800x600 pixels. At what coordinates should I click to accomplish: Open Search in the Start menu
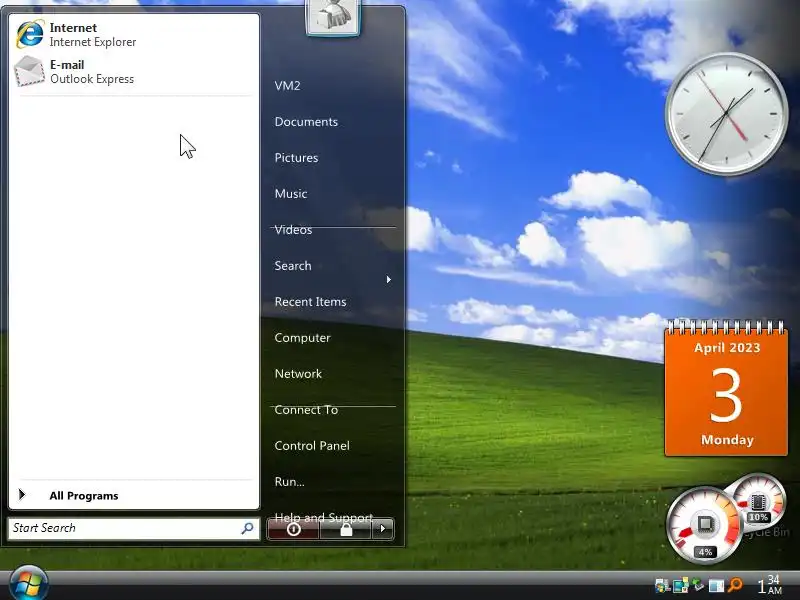point(293,266)
